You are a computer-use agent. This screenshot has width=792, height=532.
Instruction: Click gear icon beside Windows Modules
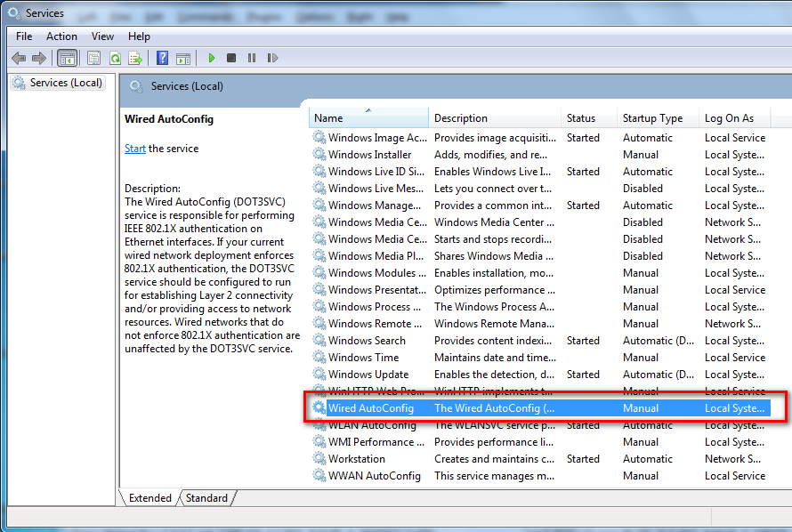click(319, 272)
